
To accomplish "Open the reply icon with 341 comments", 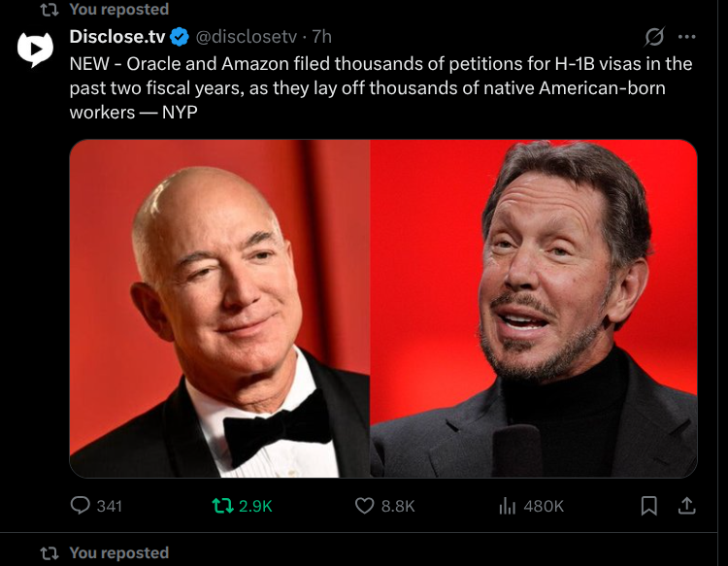I will [x=81, y=505].
